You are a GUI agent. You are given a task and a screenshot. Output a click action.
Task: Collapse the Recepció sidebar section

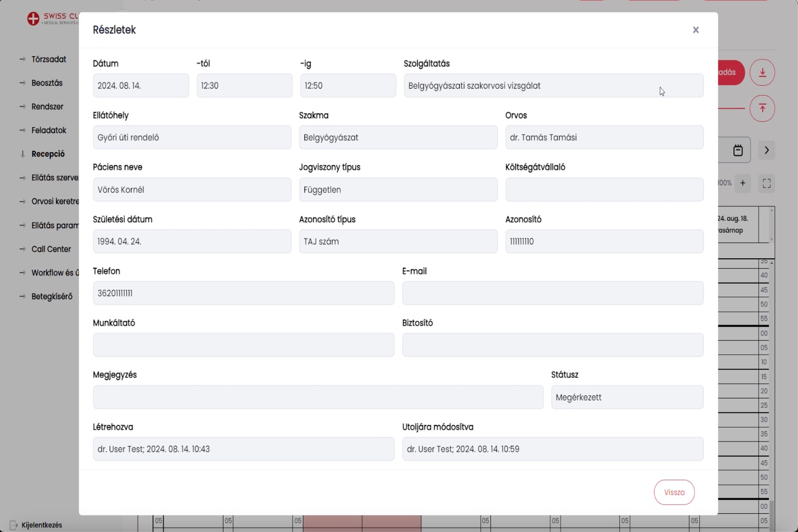click(48, 154)
